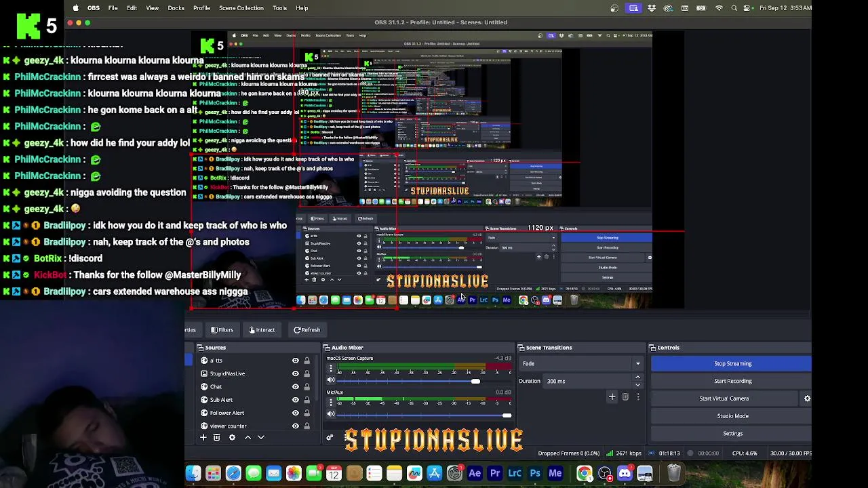Pop out the Controls dock panel icon
The image size is (868, 488).
click(652, 348)
